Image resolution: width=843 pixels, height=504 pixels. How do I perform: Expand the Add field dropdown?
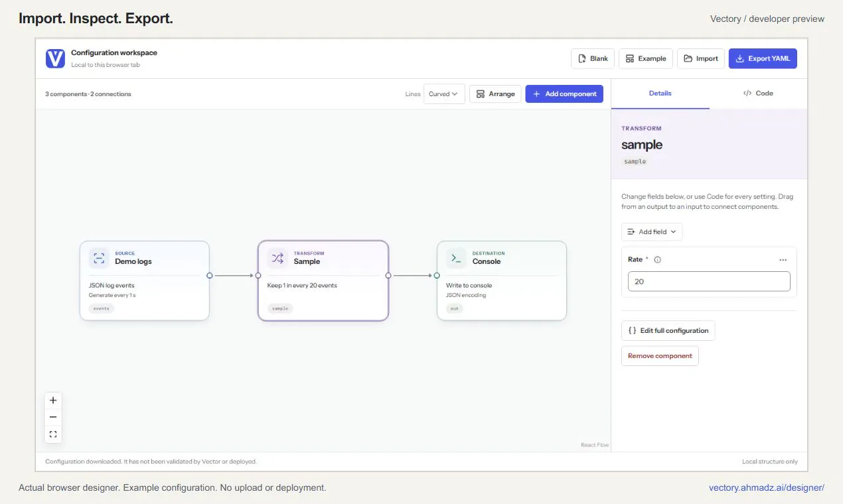click(652, 232)
